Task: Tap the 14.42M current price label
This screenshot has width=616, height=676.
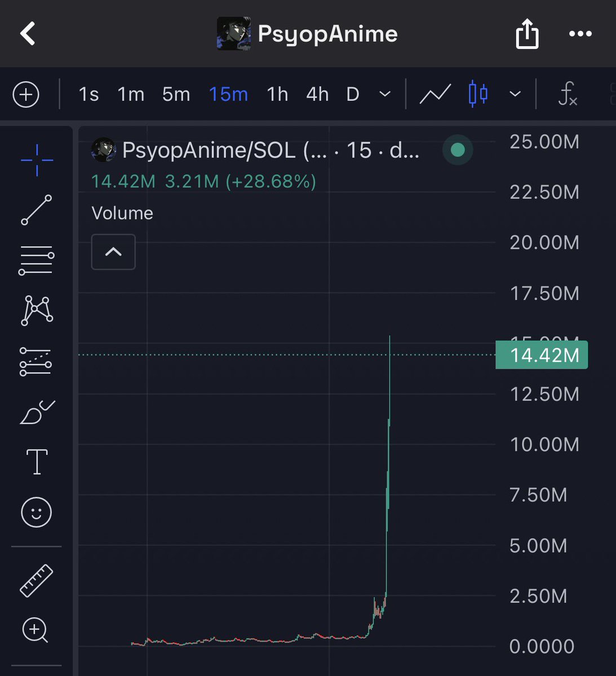Action: click(x=542, y=355)
